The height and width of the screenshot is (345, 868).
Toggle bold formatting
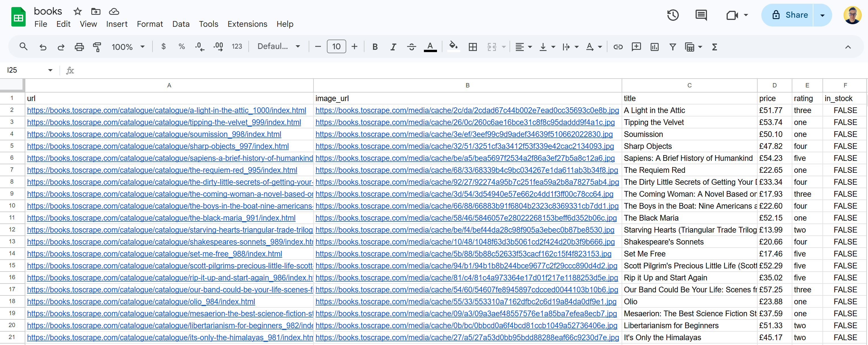(375, 47)
